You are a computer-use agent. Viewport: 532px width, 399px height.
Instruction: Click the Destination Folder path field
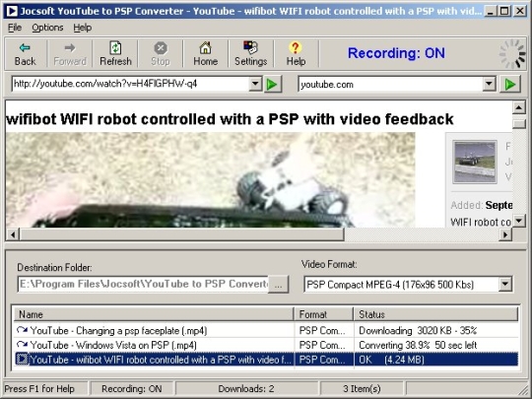point(143,284)
